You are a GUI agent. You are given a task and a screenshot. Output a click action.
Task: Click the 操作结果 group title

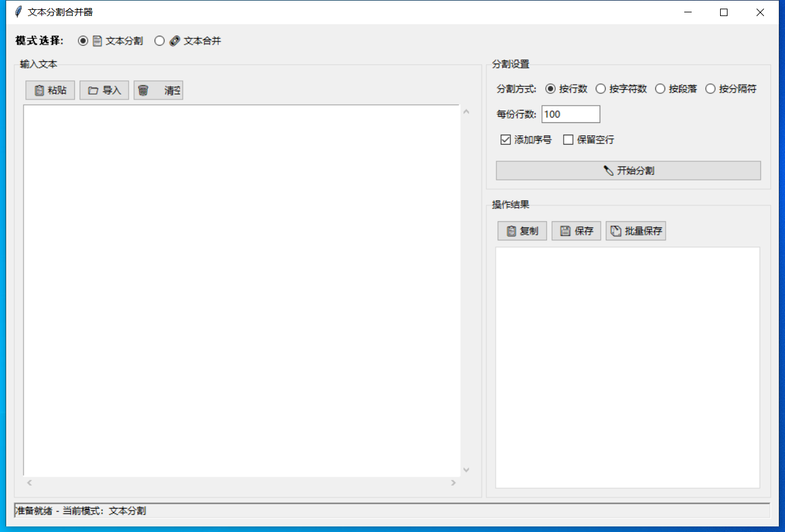tap(511, 205)
